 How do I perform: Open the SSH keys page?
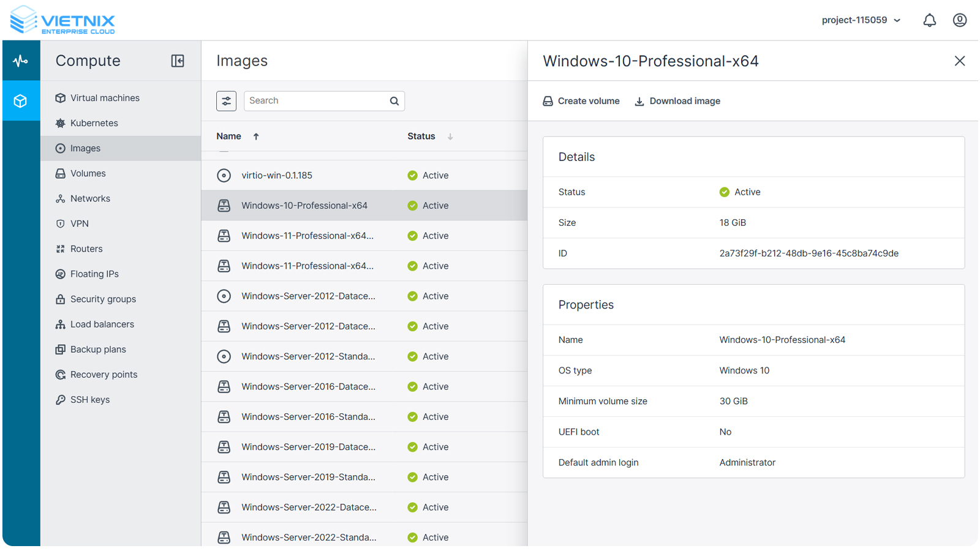tap(89, 400)
